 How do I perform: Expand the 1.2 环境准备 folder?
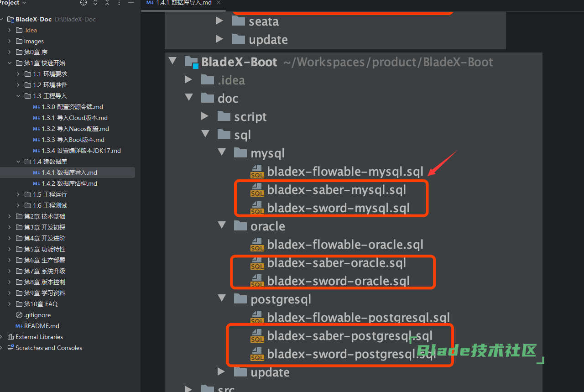18,85
